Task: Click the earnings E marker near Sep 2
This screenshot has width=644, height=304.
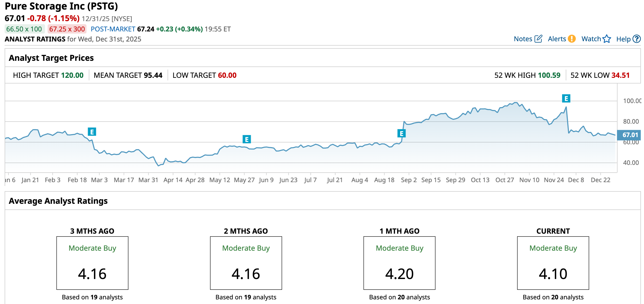Action: [x=401, y=133]
